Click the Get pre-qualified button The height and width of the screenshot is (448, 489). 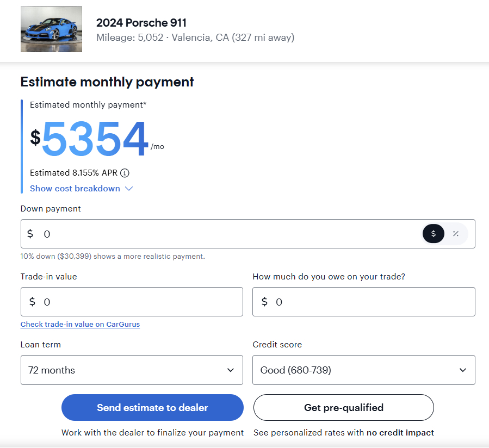point(343,408)
